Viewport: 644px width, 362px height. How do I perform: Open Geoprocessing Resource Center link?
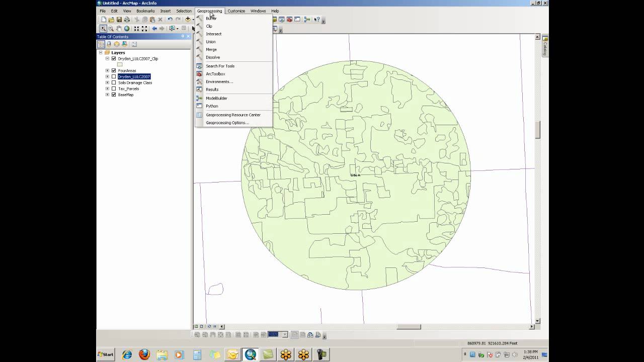pos(234,115)
